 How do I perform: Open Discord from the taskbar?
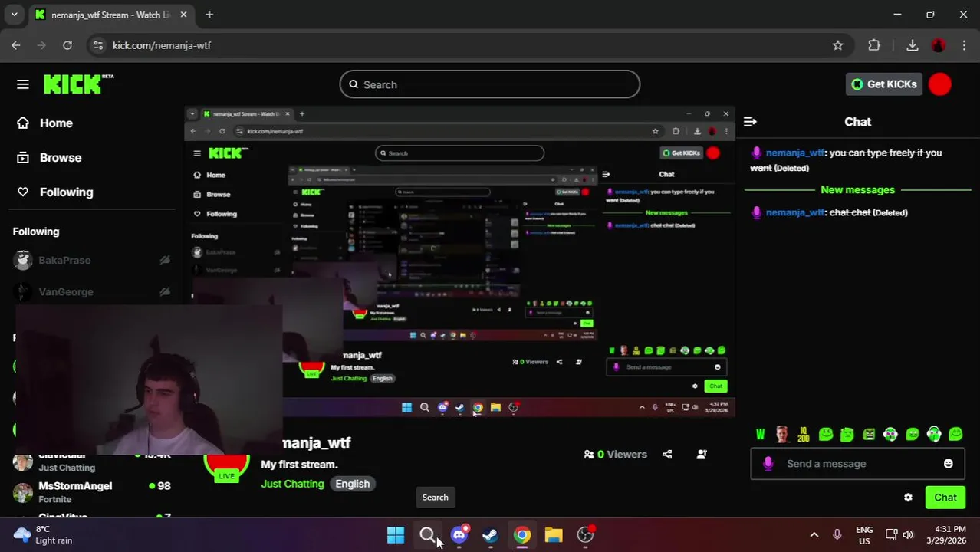coord(459,535)
